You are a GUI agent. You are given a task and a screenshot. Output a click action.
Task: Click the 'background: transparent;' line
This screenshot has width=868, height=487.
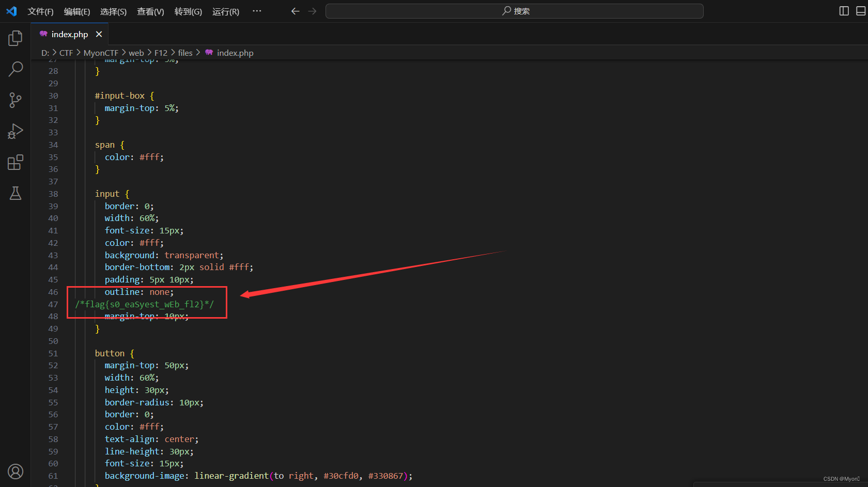164,255
